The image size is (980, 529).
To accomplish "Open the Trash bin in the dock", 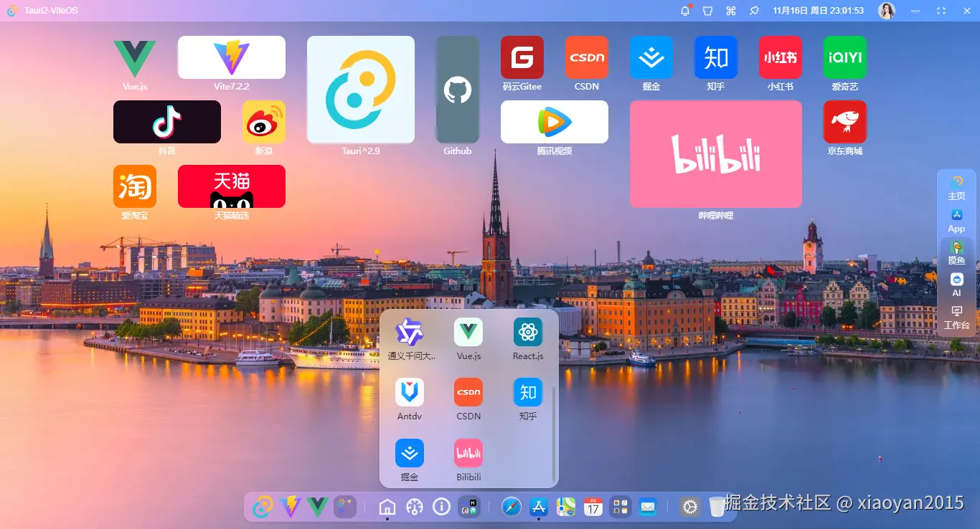I will tap(717, 507).
